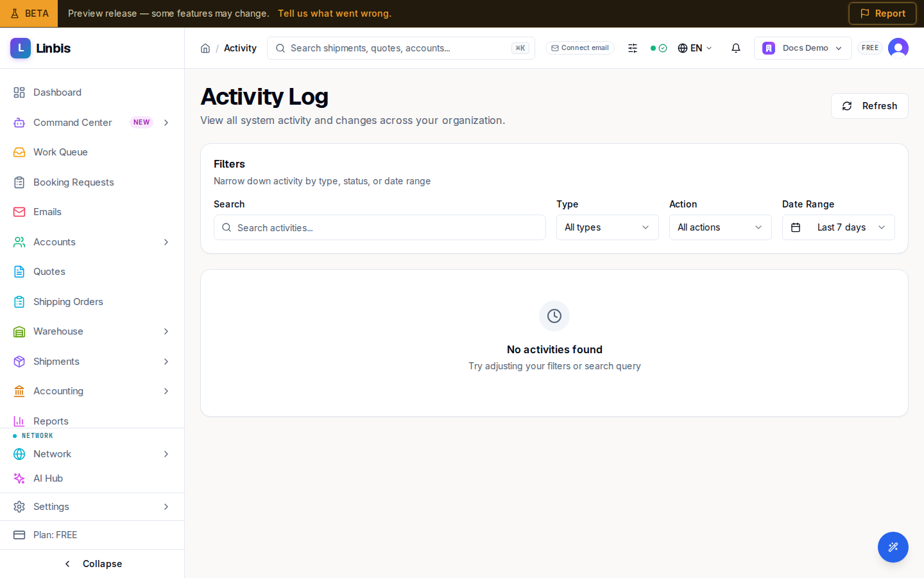Expand the Accounting submenu
This screenshot has width=924, height=578.
pos(166,391)
